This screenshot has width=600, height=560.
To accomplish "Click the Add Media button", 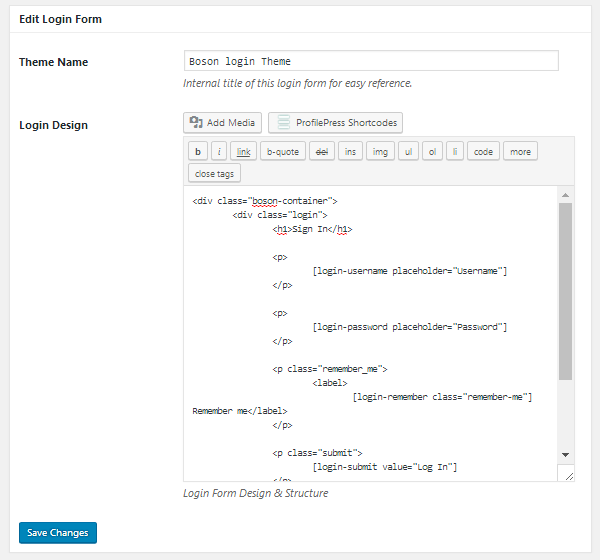I will click(x=222, y=123).
